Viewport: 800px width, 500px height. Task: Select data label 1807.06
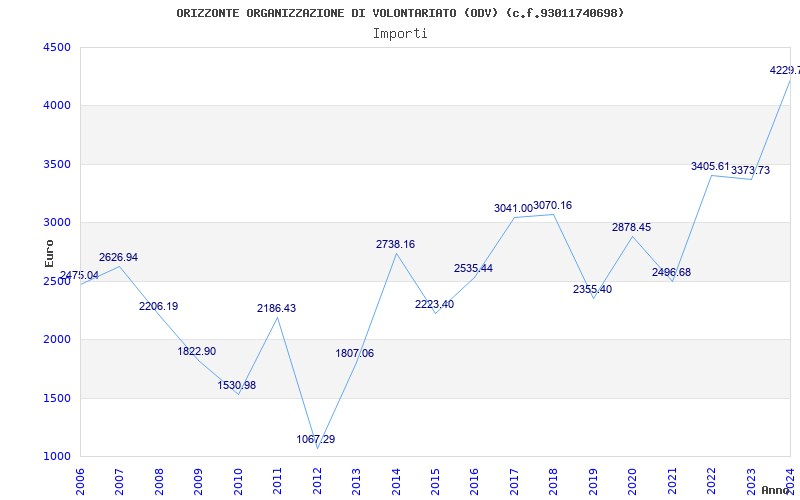pyautogui.click(x=355, y=353)
